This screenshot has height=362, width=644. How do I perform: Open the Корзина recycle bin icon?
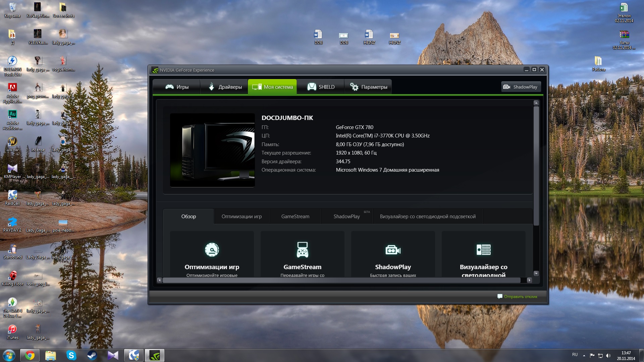click(12, 10)
